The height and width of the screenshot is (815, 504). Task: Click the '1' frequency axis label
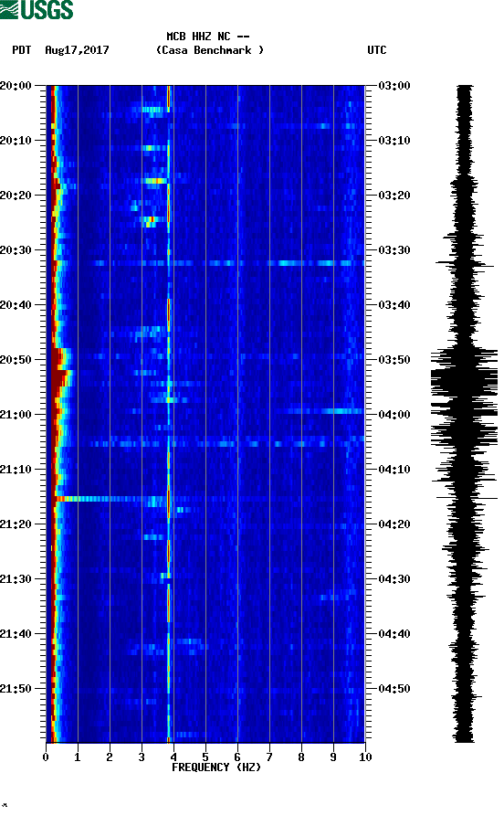click(x=78, y=757)
